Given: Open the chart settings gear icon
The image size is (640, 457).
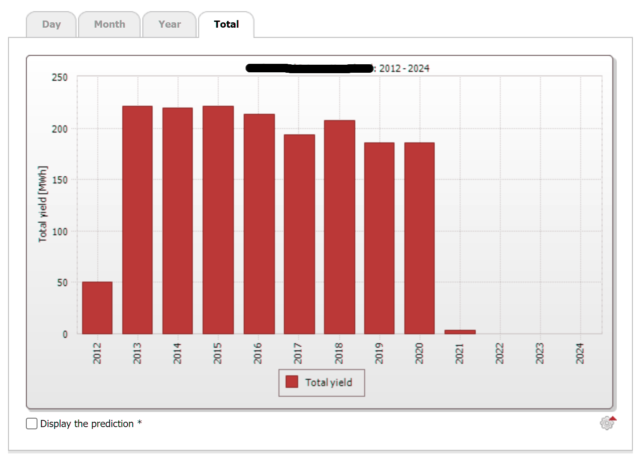Looking at the screenshot, I should 608,423.
